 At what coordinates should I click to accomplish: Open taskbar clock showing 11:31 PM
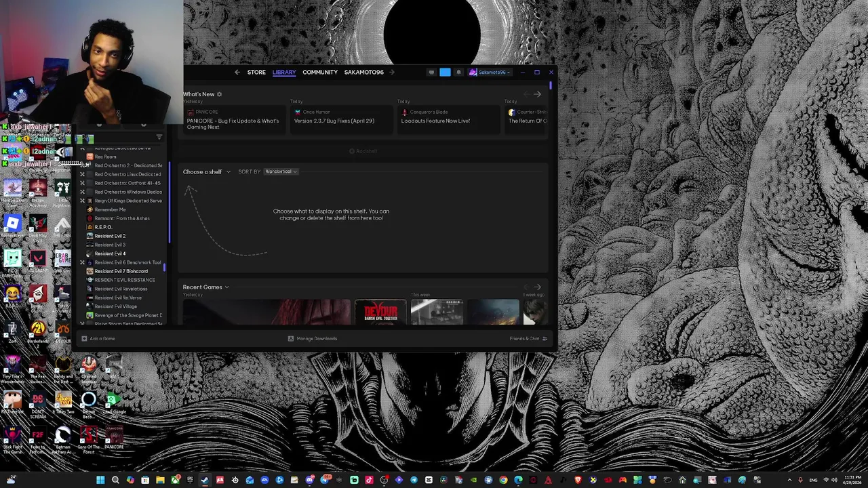[x=852, y=480]
